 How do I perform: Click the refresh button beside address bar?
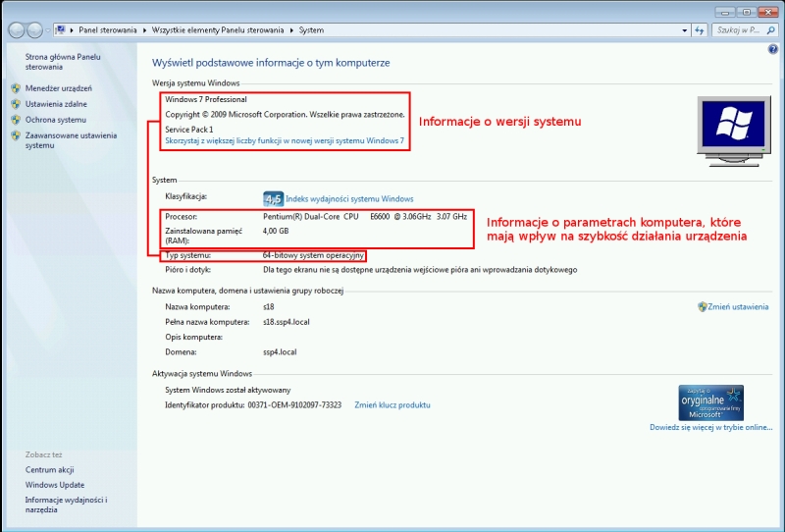pos(700,30)
